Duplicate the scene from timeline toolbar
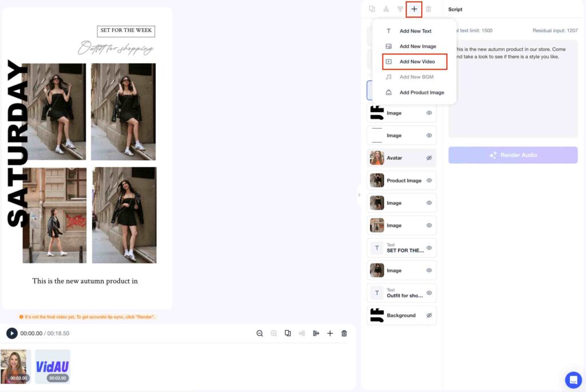 click(288, 333)
